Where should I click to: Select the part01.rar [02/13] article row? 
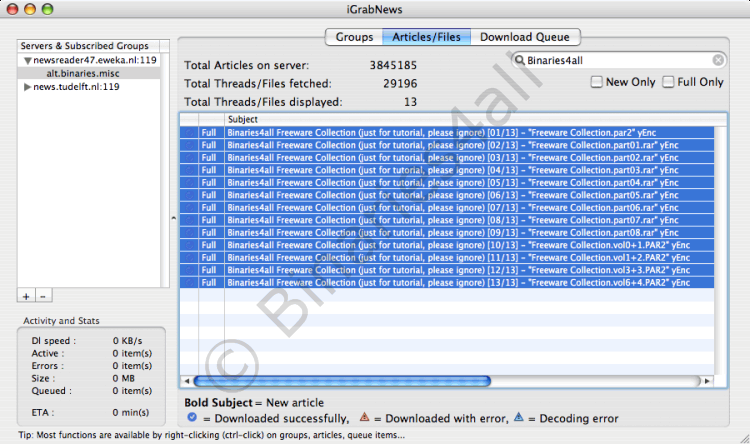click(x=447, y=145)
